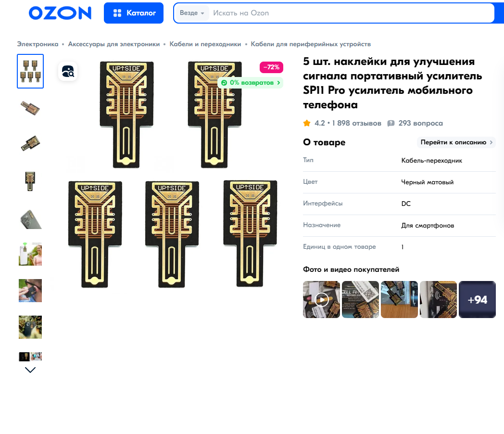This screenshot has height=434, width=504.
Task: Go to Кабели и переходники breadcrumb
Action: (205, 44)
